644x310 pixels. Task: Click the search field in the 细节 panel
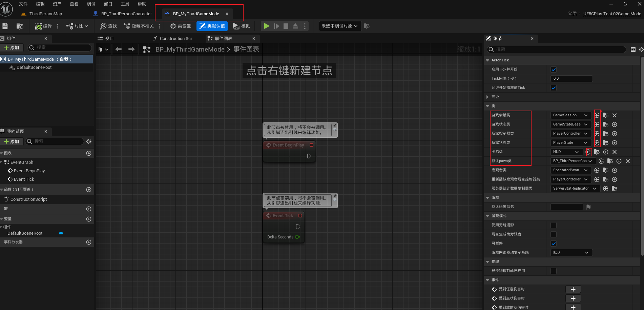tap(556, 49)
